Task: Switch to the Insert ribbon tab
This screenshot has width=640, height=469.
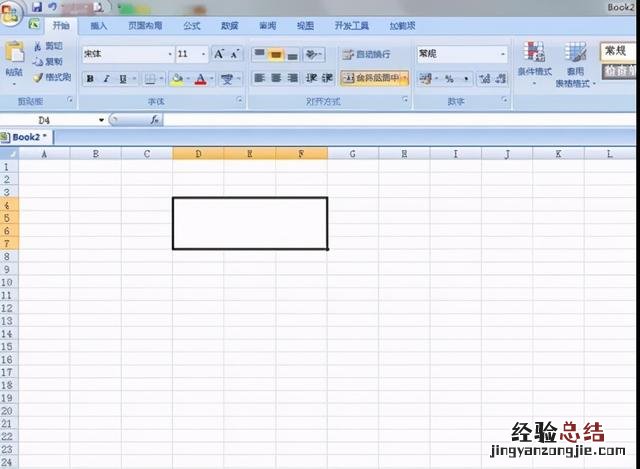Action: click(98, 26)
